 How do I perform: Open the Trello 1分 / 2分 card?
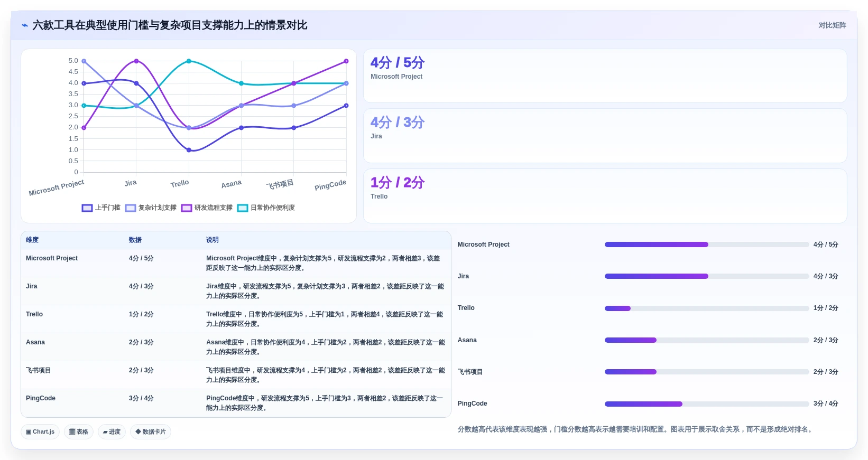605,196
